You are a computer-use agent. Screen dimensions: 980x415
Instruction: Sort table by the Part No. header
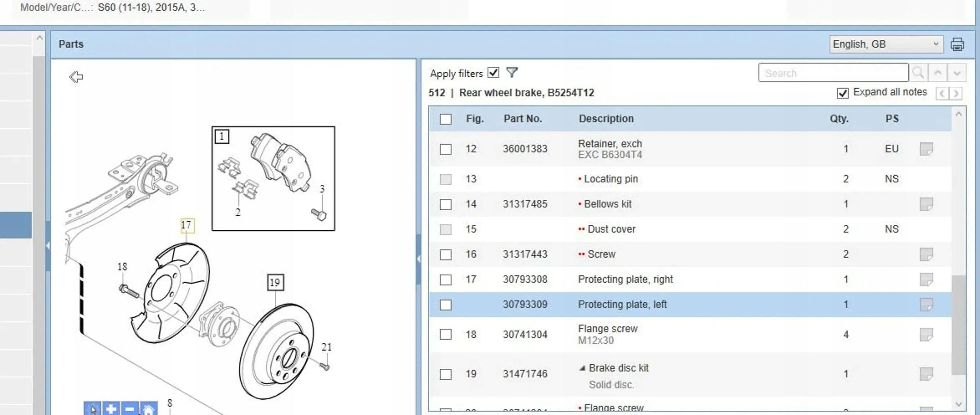[523, 118]
